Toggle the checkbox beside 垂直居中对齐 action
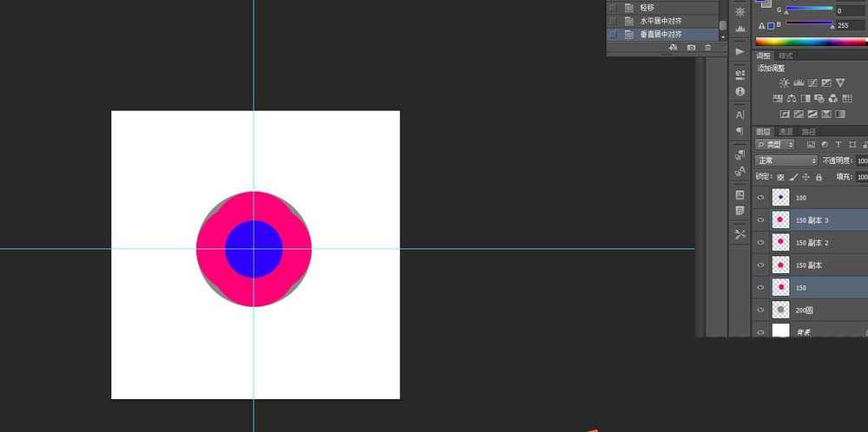Screen dimensions: 868x432 coord(614,35)
